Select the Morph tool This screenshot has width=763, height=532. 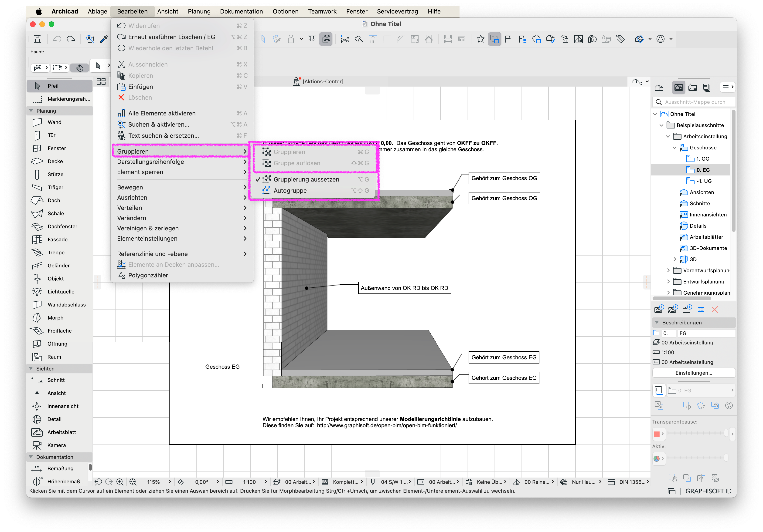point(59,318)
